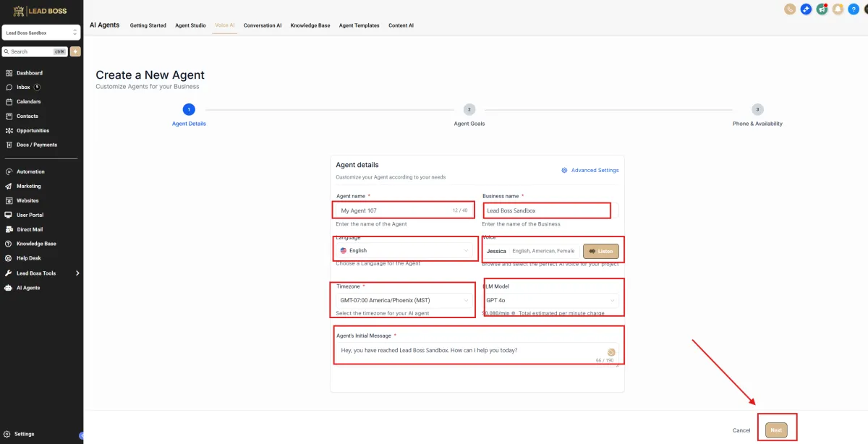The height and width of the screenshot is (444, 868).
Task: Click the Business name input field
Action: [550, 210]
